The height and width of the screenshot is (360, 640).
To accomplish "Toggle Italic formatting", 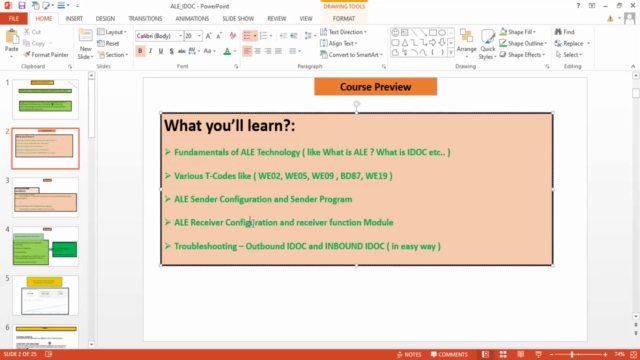I will pyautogui.click(x=150, y=51).
